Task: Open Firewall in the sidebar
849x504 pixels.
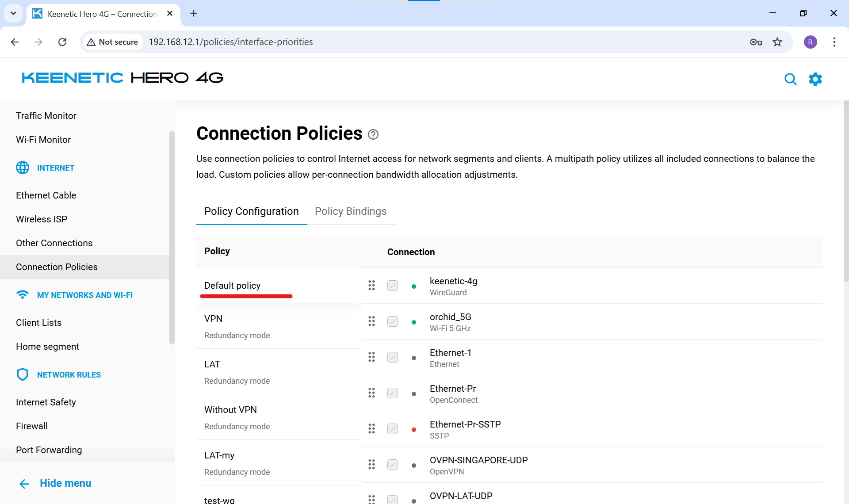Action: (32, 426)
